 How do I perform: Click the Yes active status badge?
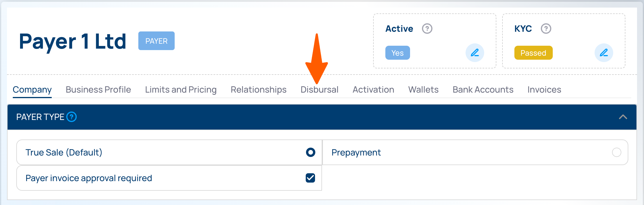point(397,53)
